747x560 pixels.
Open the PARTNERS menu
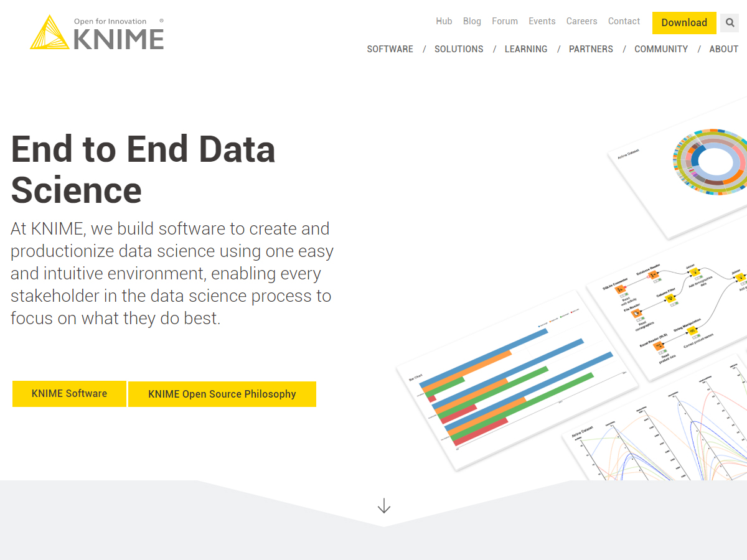(591, 49)
